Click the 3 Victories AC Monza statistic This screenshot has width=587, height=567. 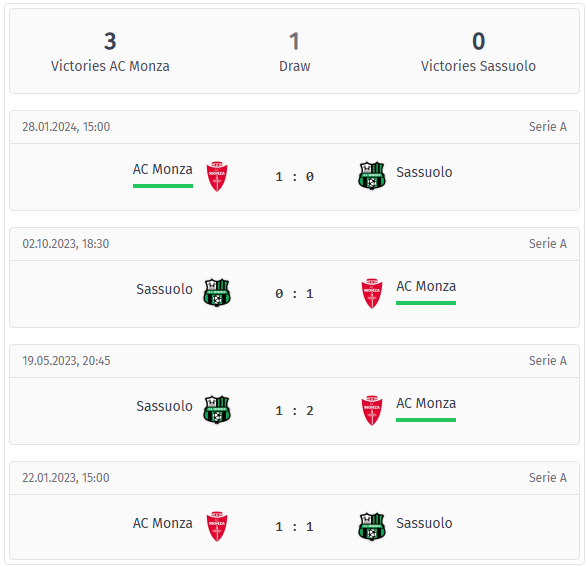[110, 52]
